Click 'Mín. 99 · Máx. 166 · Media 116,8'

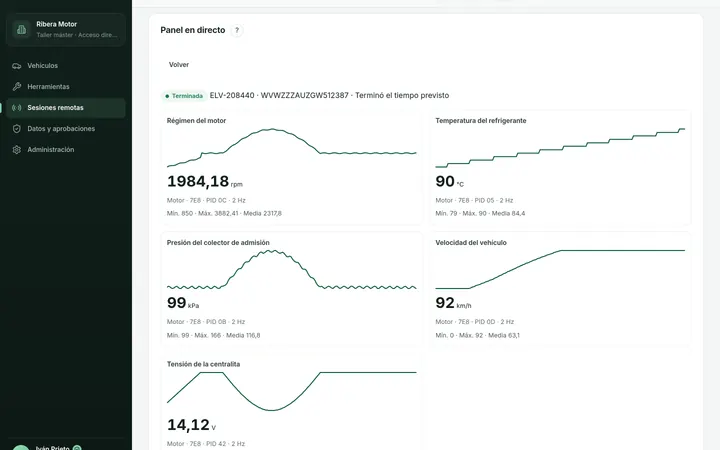(x=214, y=336)
